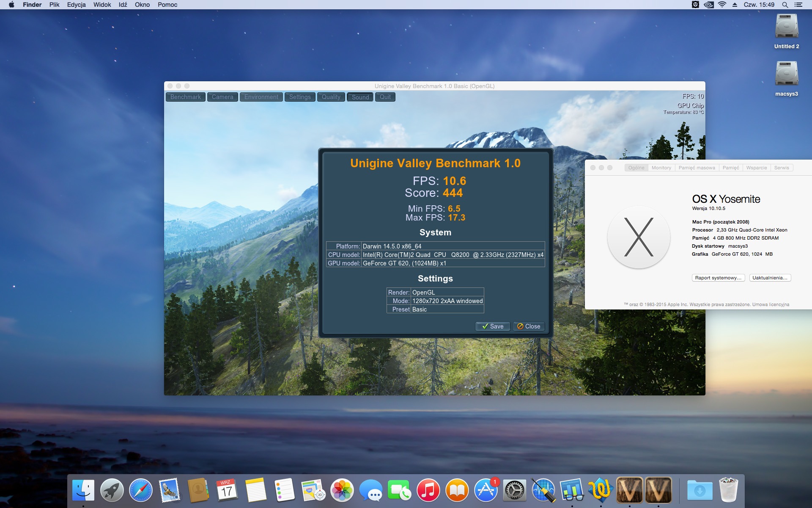
Task: Save the benchmark results
Action: [x=493, y=326]
